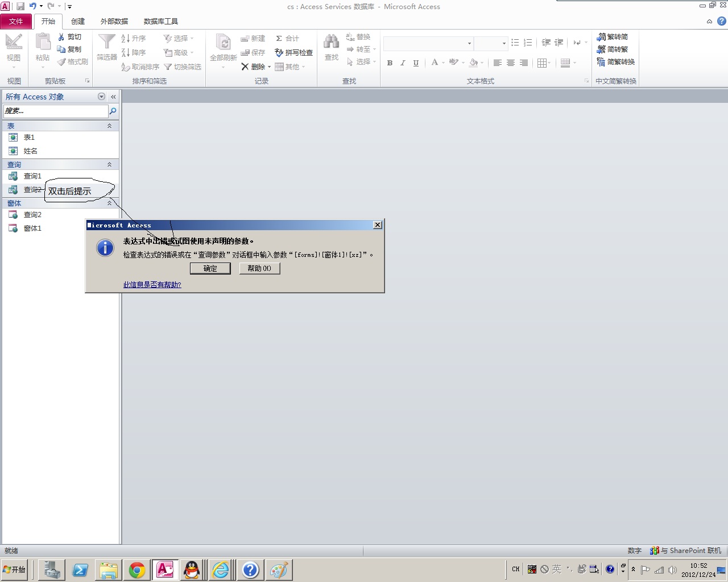Click 新建 new record

253,38
